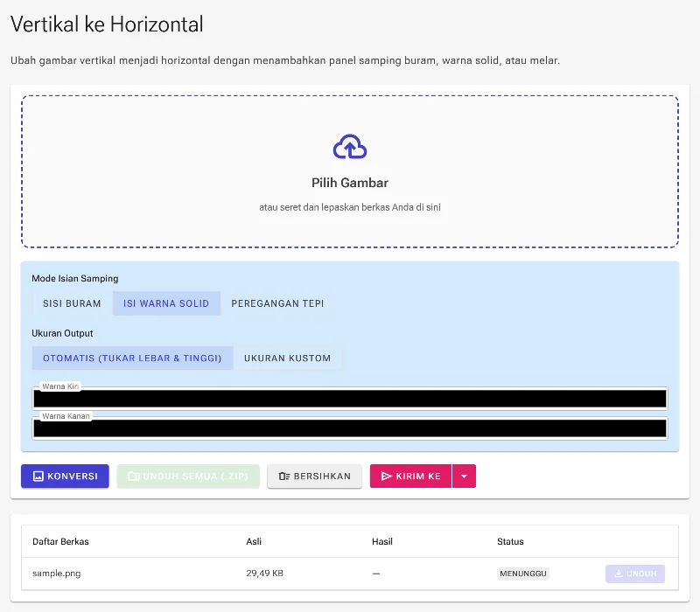Open the Warna Kanan color picker
Viewport: 700px width, 612px height.
350,428
